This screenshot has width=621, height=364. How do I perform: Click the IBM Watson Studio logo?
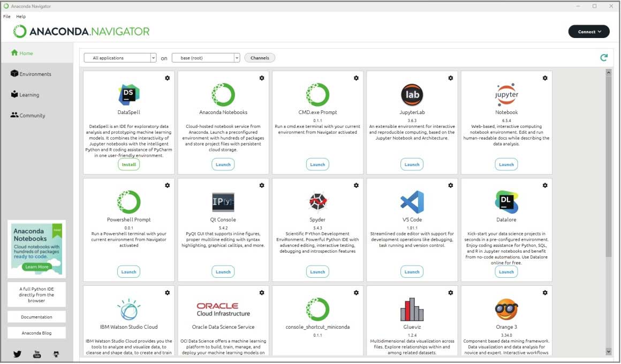click(x=128, y=309)
